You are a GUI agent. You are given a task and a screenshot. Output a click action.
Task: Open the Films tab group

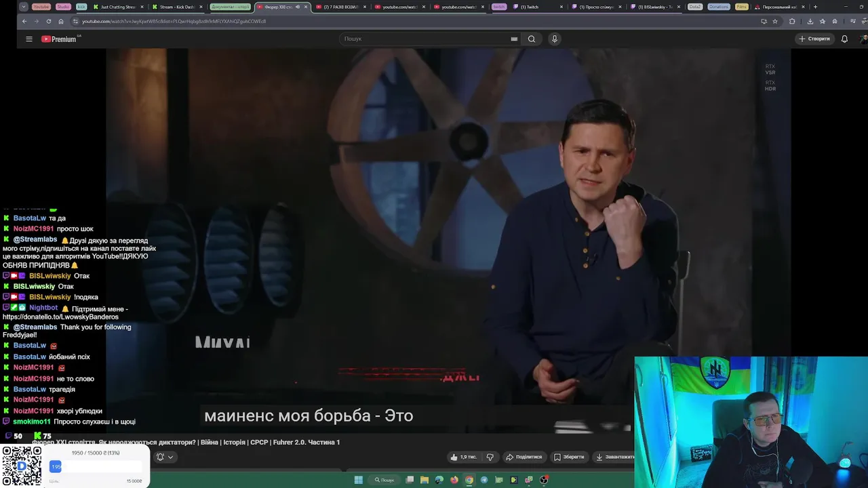pyautogui.click(x=742, y=7)
